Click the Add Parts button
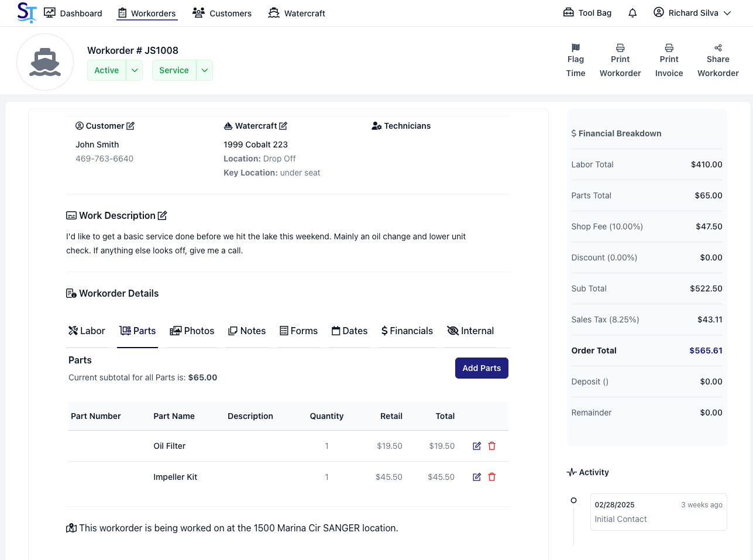Viewport: 753px width, 560px height. [482, 368]
